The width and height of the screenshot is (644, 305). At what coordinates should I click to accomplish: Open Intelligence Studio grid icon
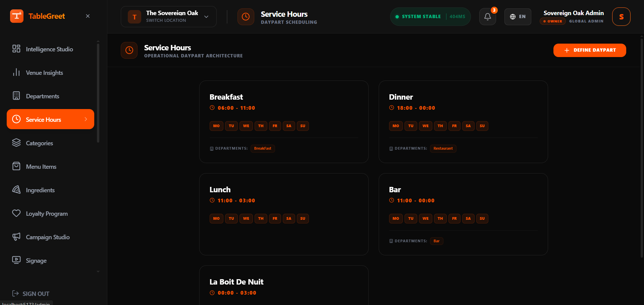[x=16, y=49]
